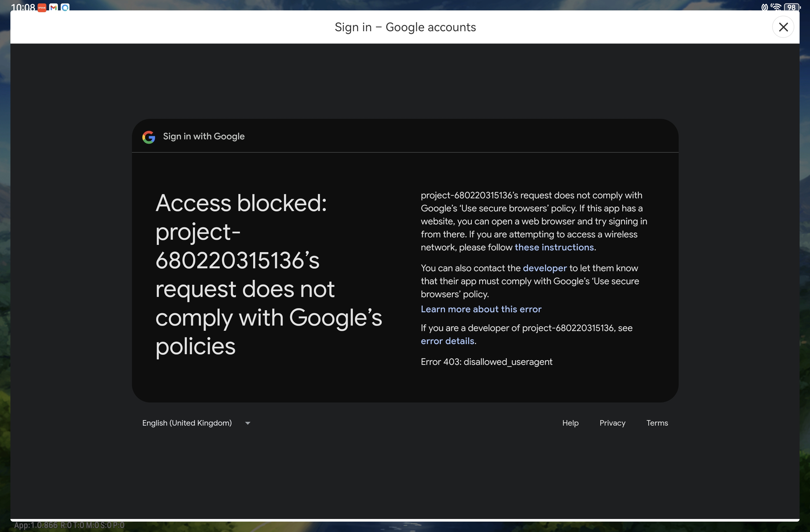
Task: Click the 'Sign in with Google' header text
Action: (x=204, y=136)
